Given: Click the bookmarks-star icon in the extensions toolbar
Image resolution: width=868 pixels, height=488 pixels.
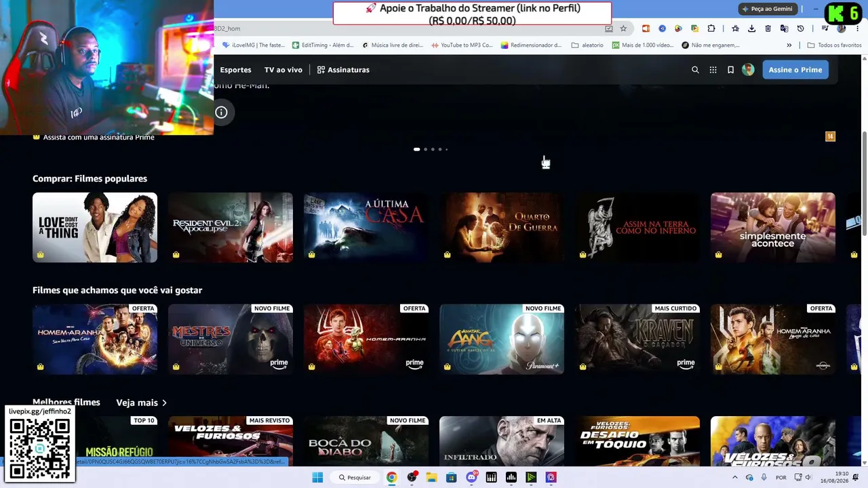Looking at the screenshot, I should (735, 28).
